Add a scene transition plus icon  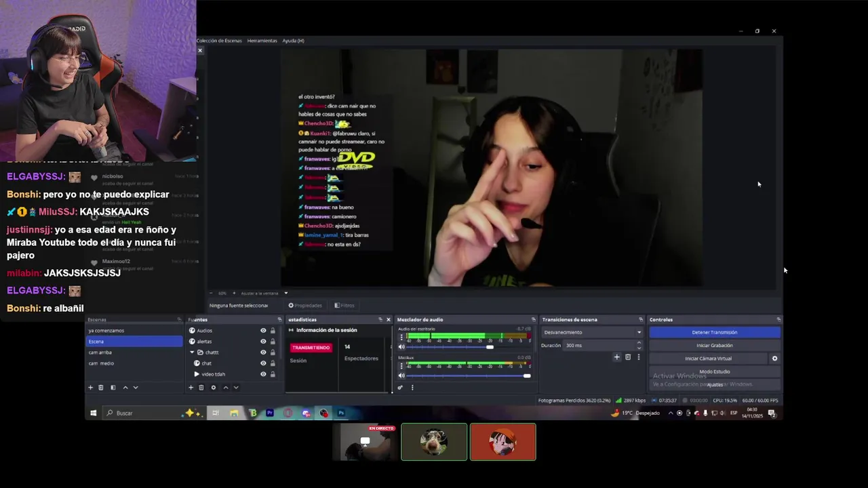coord(616,357)
